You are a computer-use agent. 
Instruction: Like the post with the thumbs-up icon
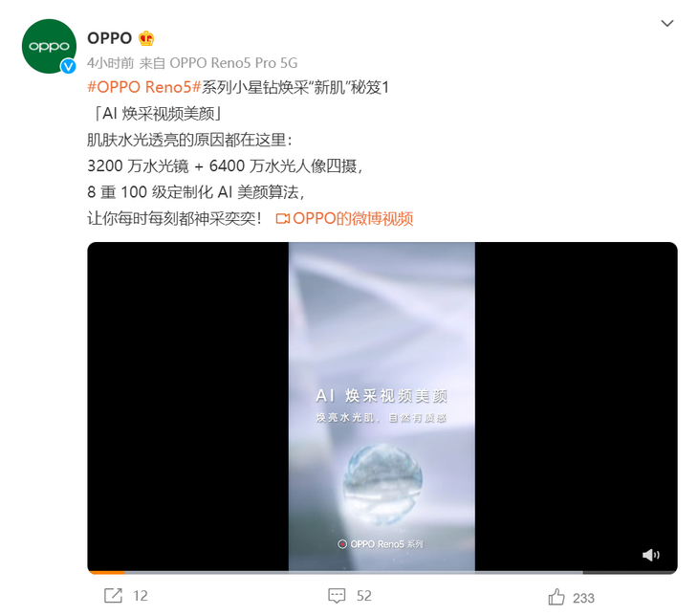click(x=556, y=597)
